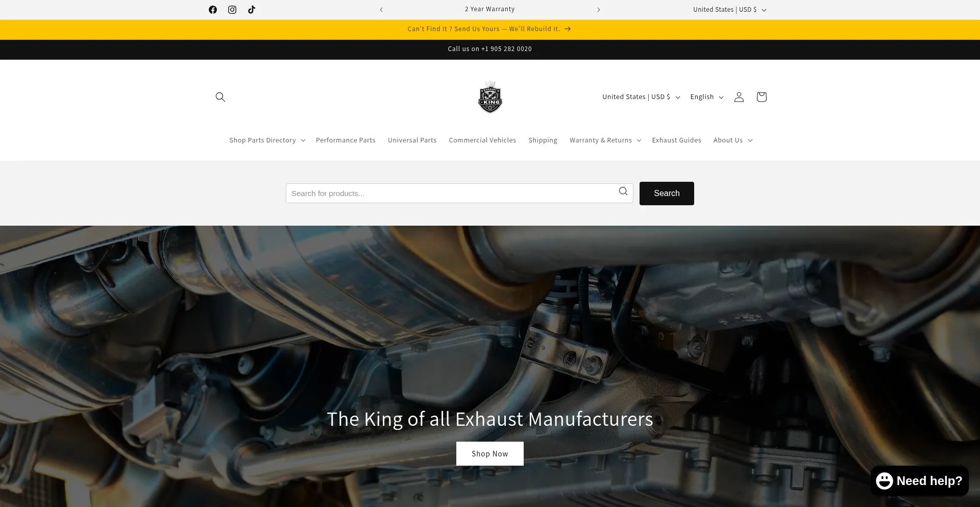
Task: Open the account login icon
Action: (x=739, y=97)
